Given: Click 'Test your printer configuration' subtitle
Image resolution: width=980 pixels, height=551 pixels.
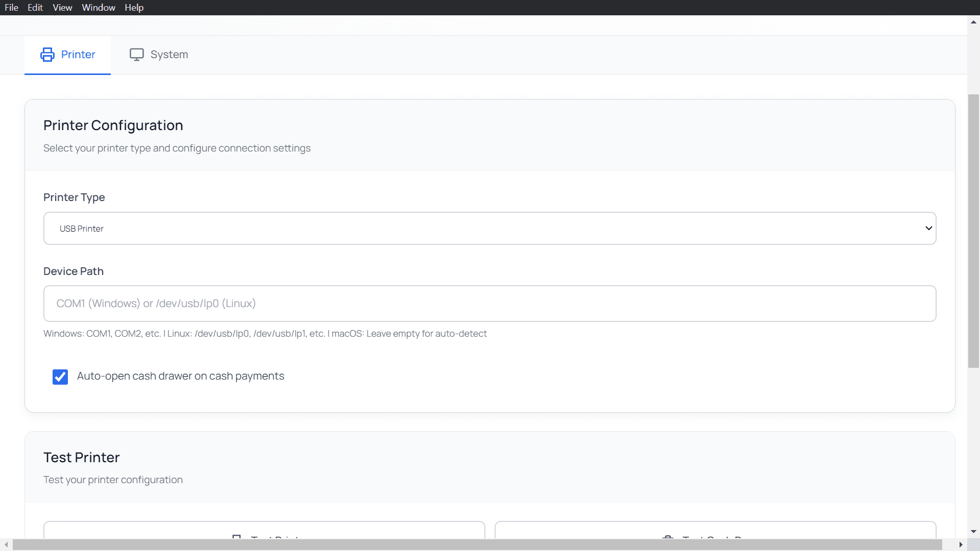Looking at the screenshot, I should [113, 480].
